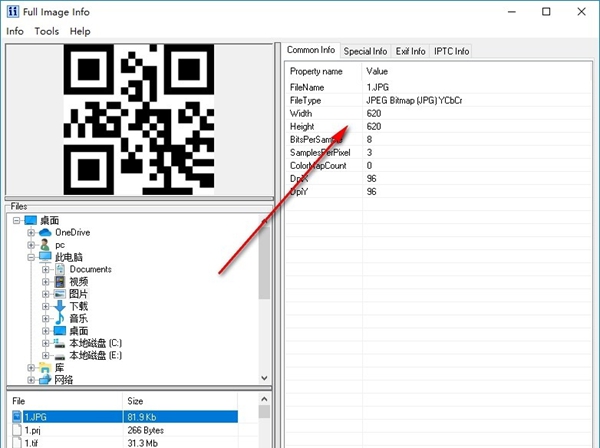Minimize the Full Image Info window
Screen dimensions: 600x448
(512, 12)
